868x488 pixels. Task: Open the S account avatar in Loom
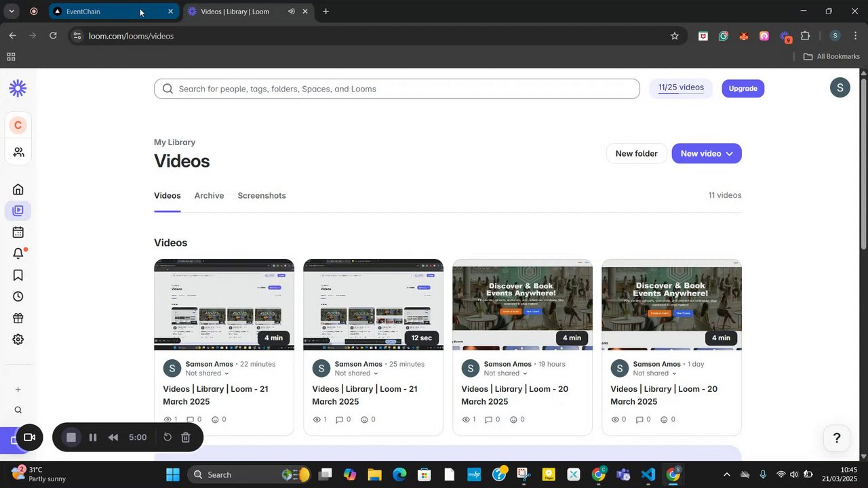tap(840, 87)
